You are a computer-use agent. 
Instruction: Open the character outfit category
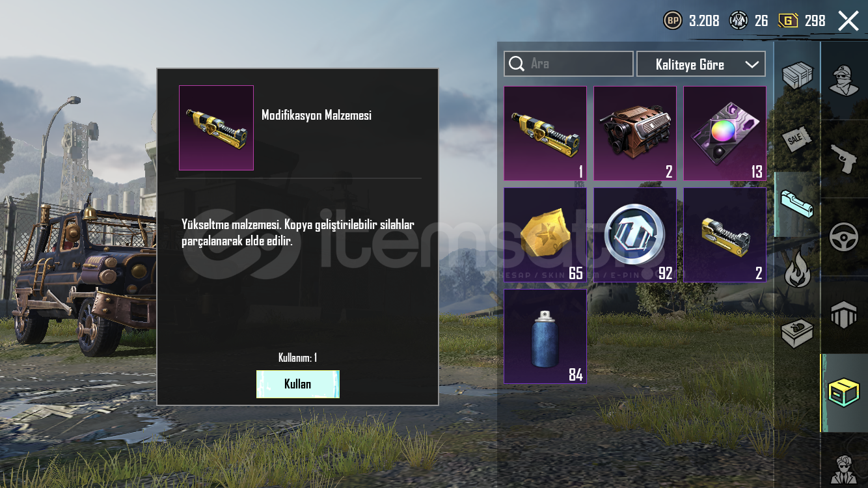844,81
